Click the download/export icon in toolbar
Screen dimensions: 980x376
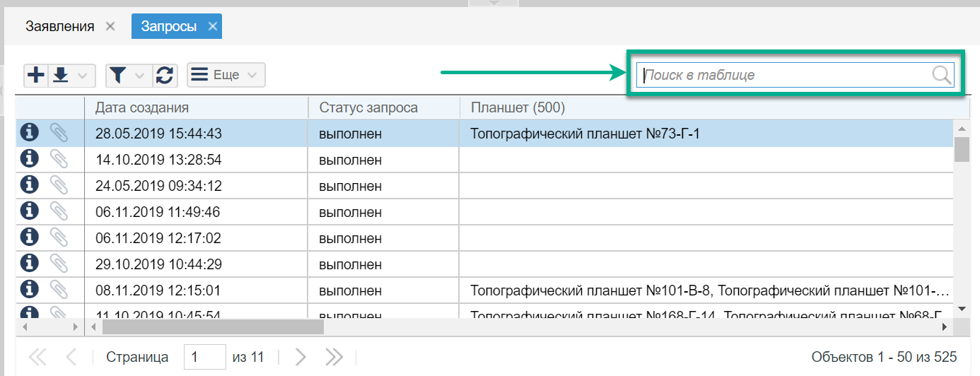61,75
